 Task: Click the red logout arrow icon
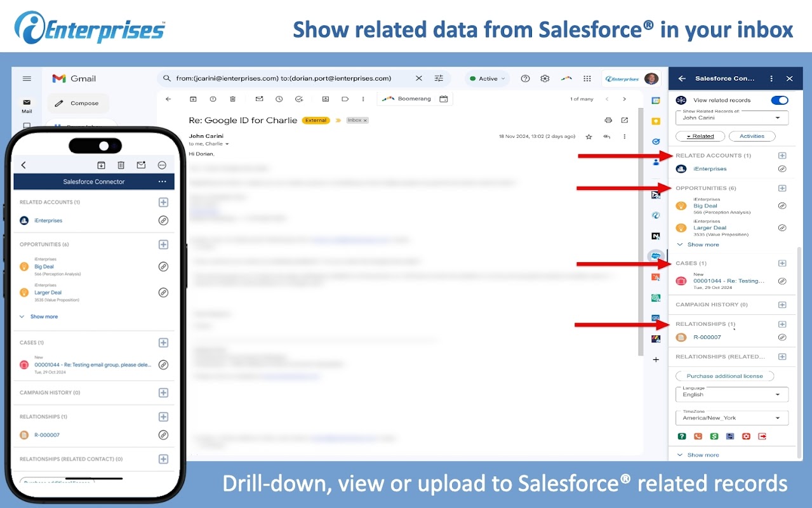(762, 436)
